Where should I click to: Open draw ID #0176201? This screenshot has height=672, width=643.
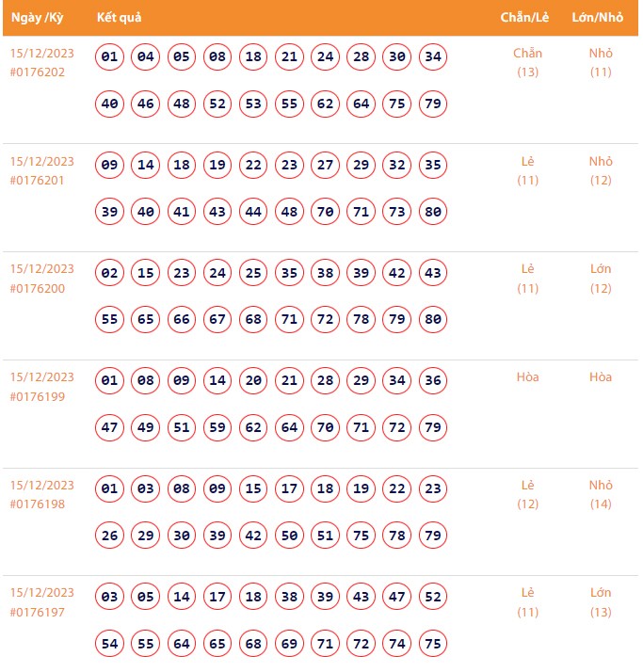38,181
